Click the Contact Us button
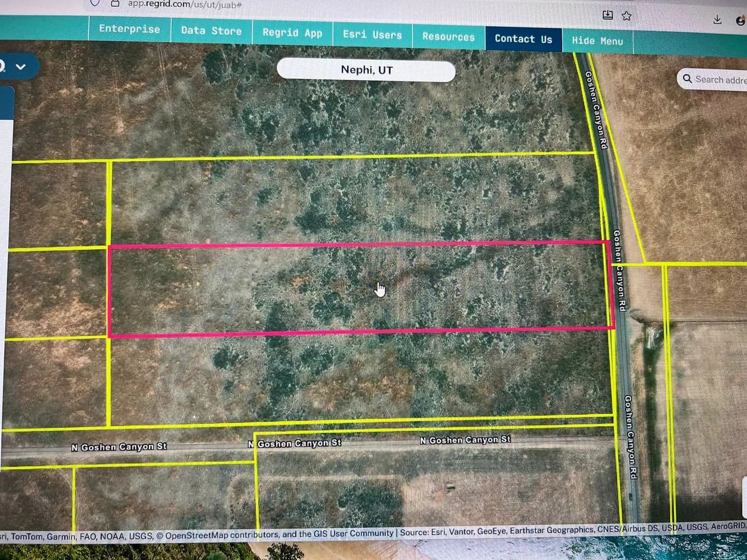The image size is (747, 560). coord(523,39)
